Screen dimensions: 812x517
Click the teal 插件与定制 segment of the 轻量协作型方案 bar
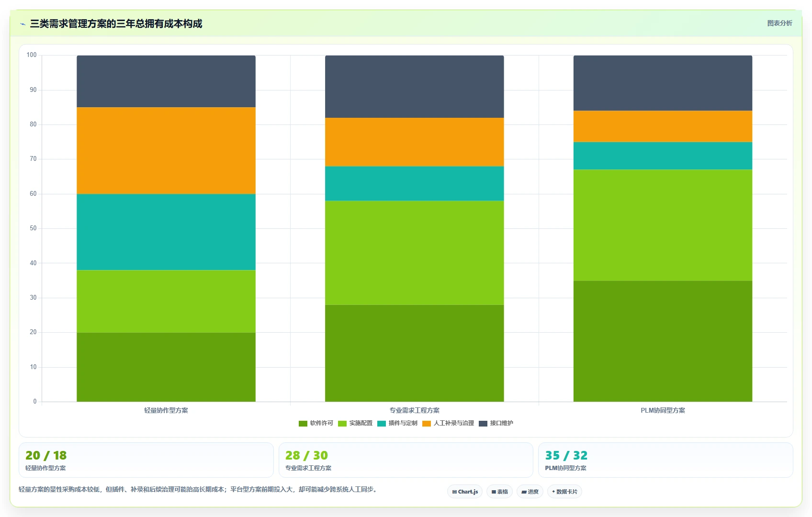pos(166,232)
